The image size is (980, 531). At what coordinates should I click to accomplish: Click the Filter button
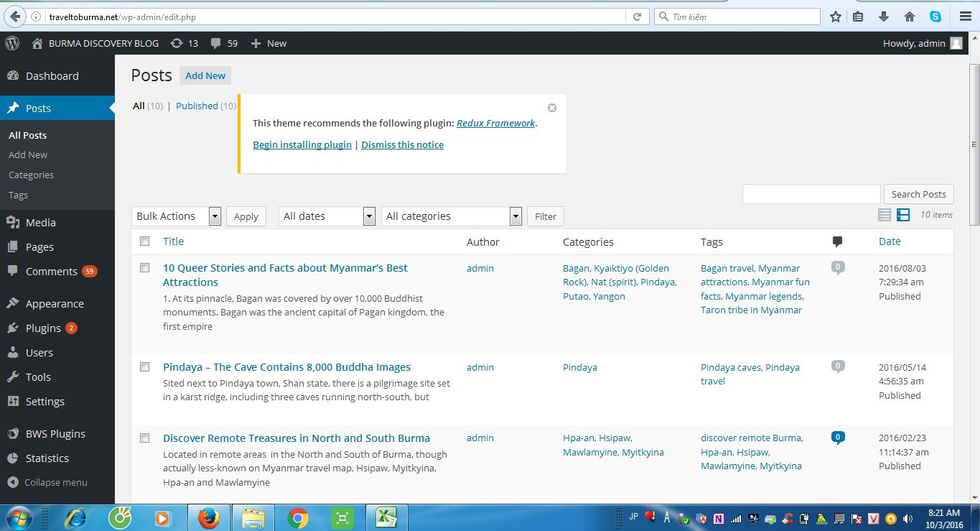click(x=546, y=216)
